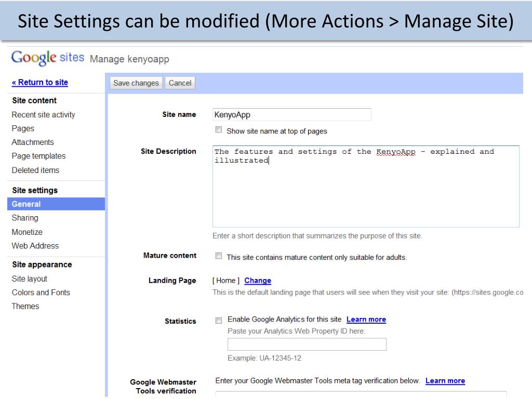Open Colors and Fonts
The image size is (532, 399).
coord(41,292)
